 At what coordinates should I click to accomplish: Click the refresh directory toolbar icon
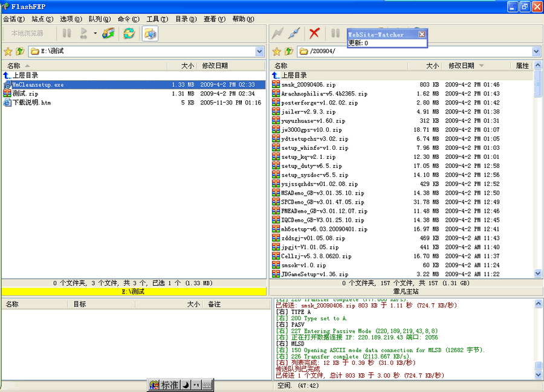tap(130, 33)
